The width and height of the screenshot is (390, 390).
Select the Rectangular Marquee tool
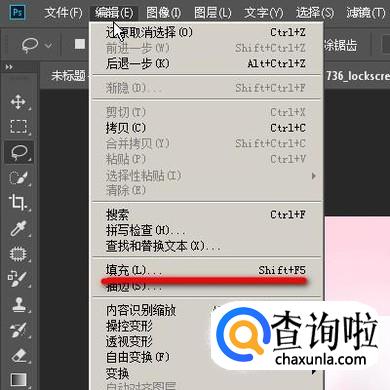[x=18, y=127]
